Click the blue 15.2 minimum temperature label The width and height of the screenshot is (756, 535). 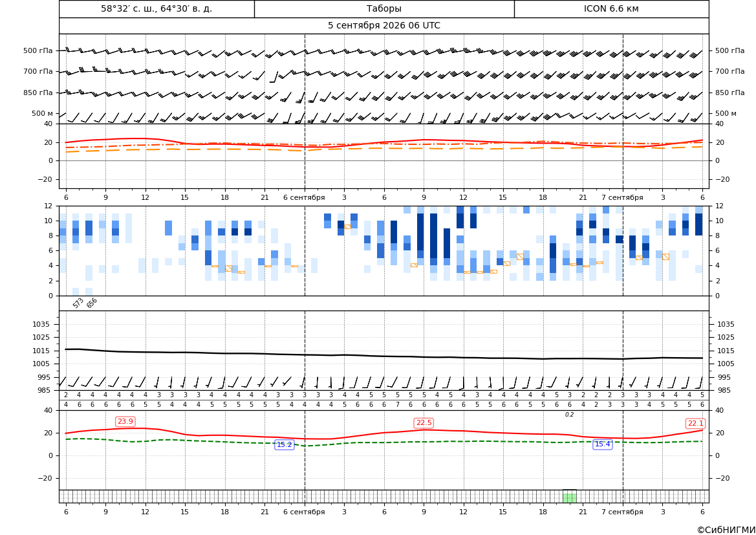click(284, 444)
